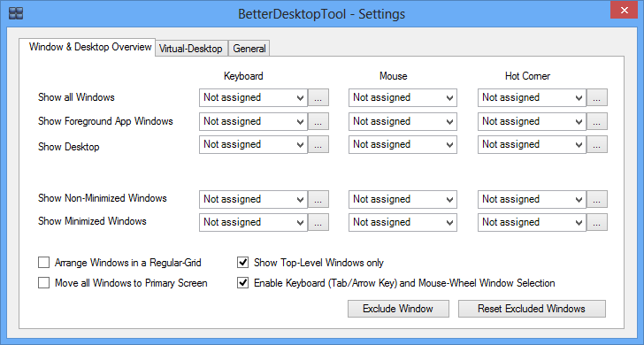Open Mouse dropdown for Show Non-Minimized Windows
This screenshot has height=345, width=644.
[x=402, y=199]
